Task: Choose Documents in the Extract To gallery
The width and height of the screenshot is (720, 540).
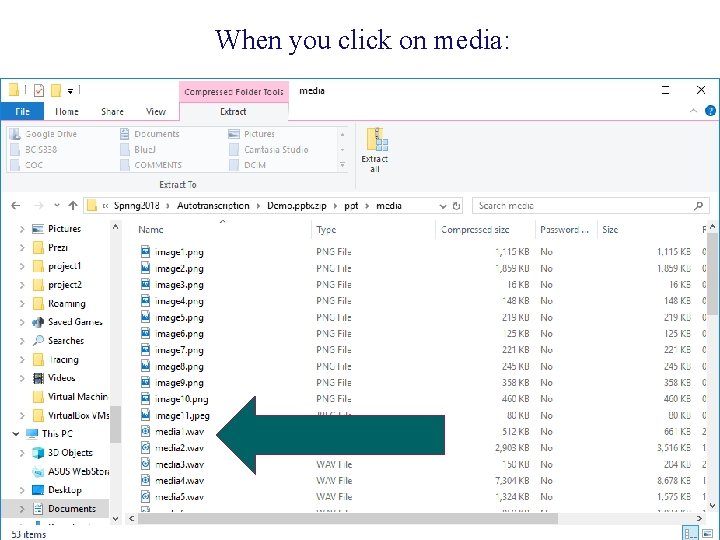Action: tap(150, 134)
